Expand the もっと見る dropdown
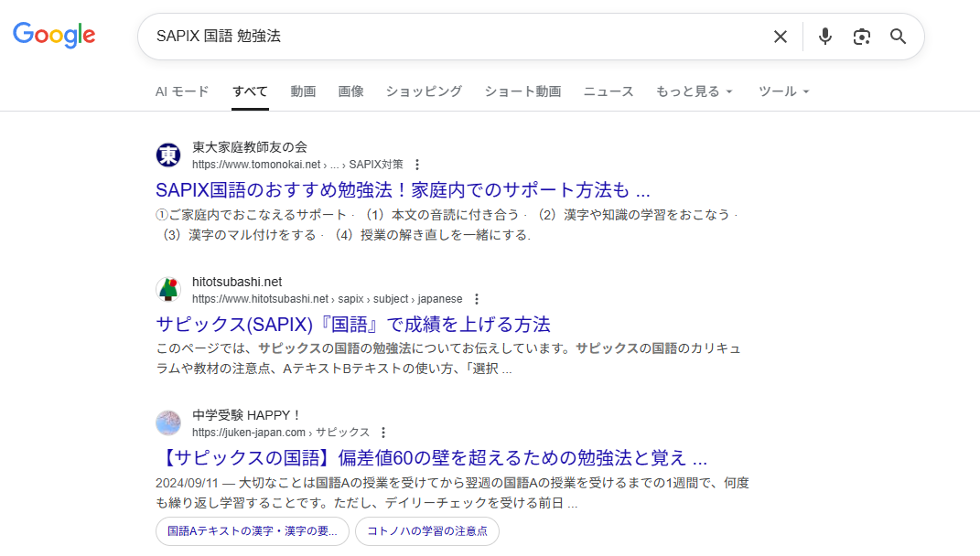The width and height of the screenshot is (980, 556). pyautogui.click(x=695, y=91)
